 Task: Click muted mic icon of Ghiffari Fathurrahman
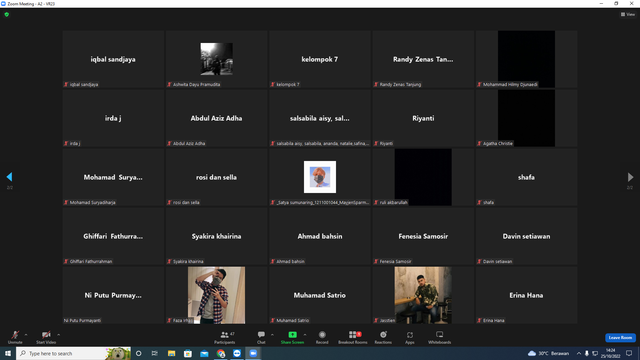[66, 261]
